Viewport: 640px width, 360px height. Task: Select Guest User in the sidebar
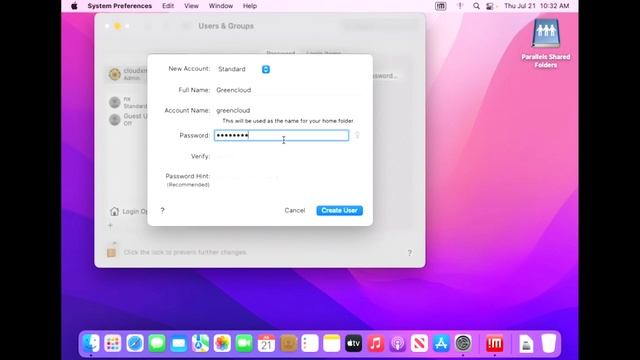[x=127, y=119]
